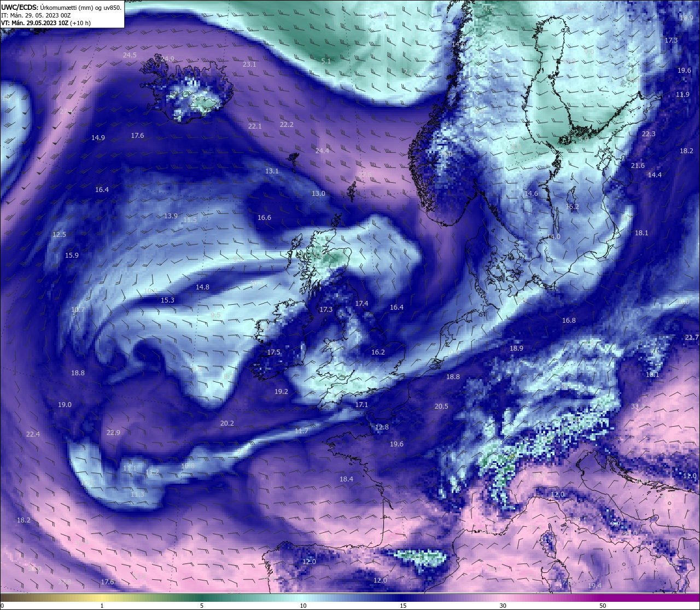This screenshot has height=610, width=700.
Task: Click the 18.4 value over France
Action: click(346, 479)
